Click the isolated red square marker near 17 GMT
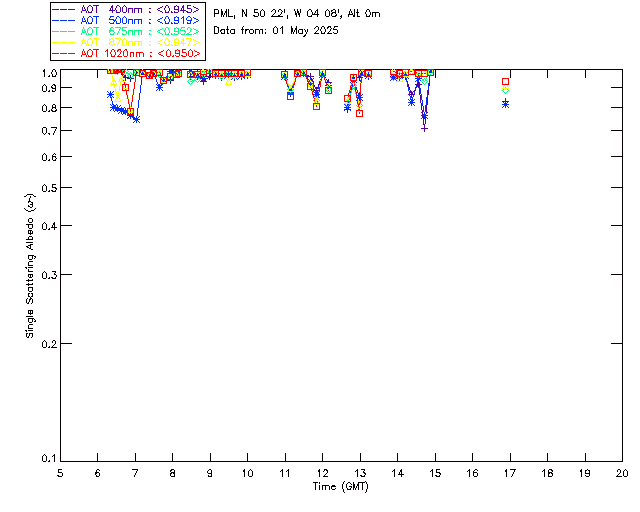Screen dimensions: 640x512 [506, 82]
